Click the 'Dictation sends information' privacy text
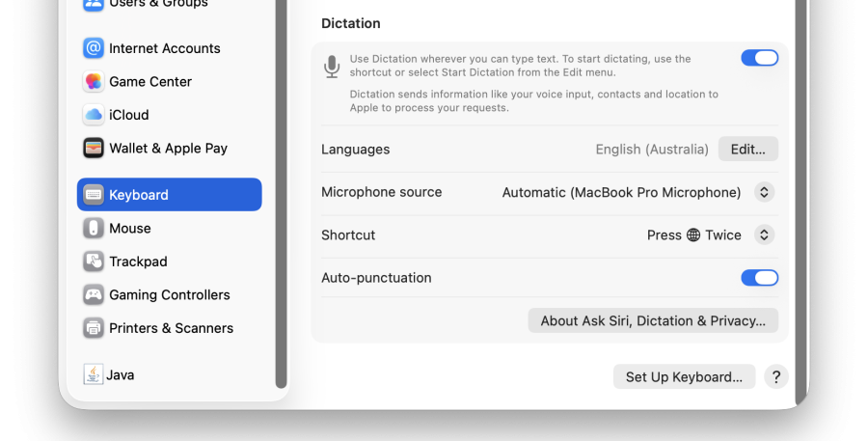This screenshot has width=868, height=441. (x=533, y=100)
